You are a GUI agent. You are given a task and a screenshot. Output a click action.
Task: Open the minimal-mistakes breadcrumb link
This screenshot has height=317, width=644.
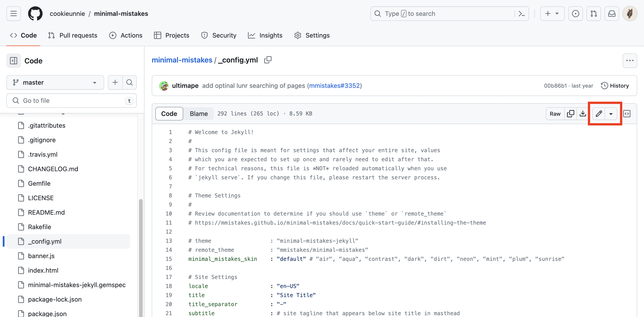tap(182, 60)
